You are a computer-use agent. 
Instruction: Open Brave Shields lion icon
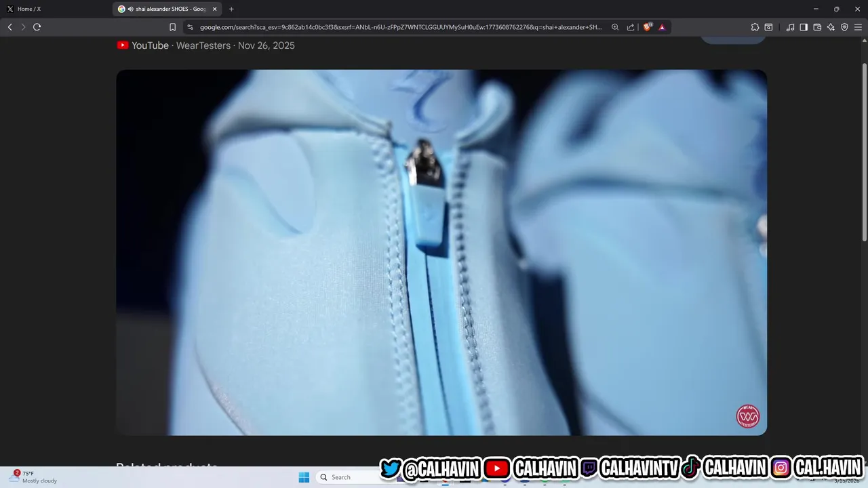coord(647,27)
